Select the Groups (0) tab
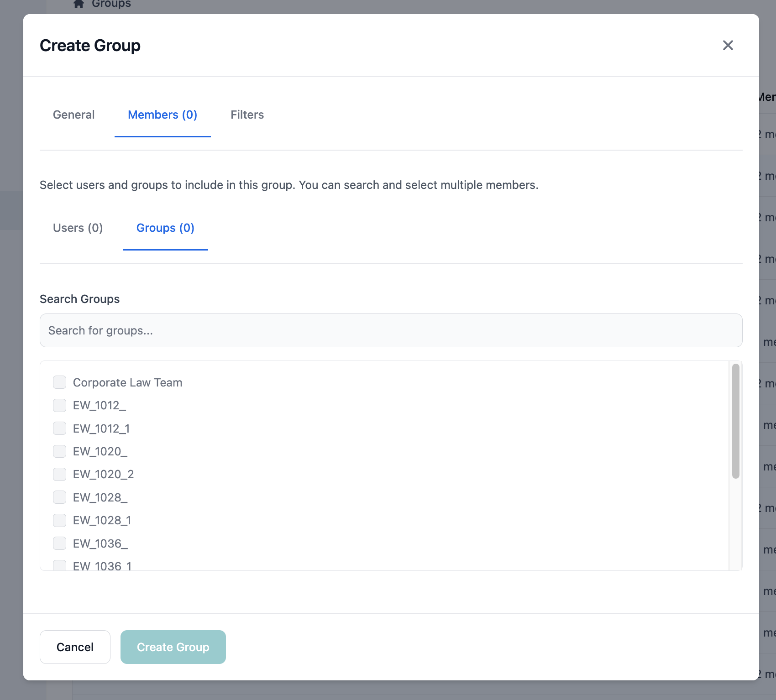The image size is (776, 700). pos(165,228)
